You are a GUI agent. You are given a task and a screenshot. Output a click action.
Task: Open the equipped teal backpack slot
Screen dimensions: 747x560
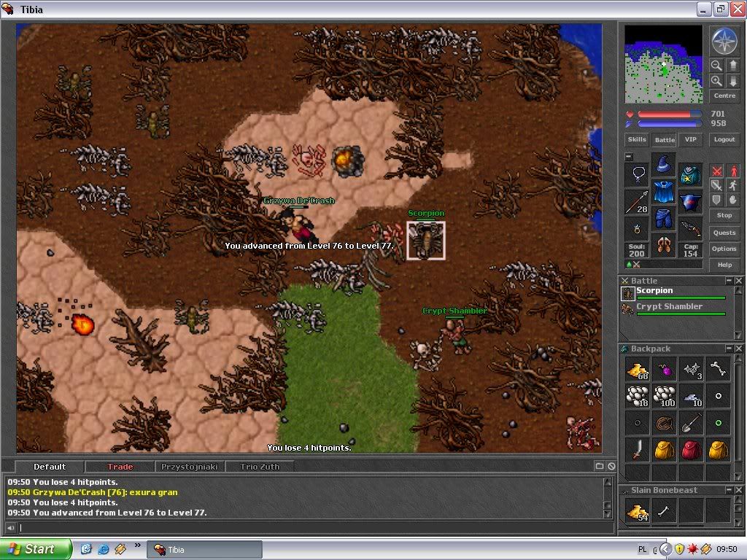click(x=690, y=174)
